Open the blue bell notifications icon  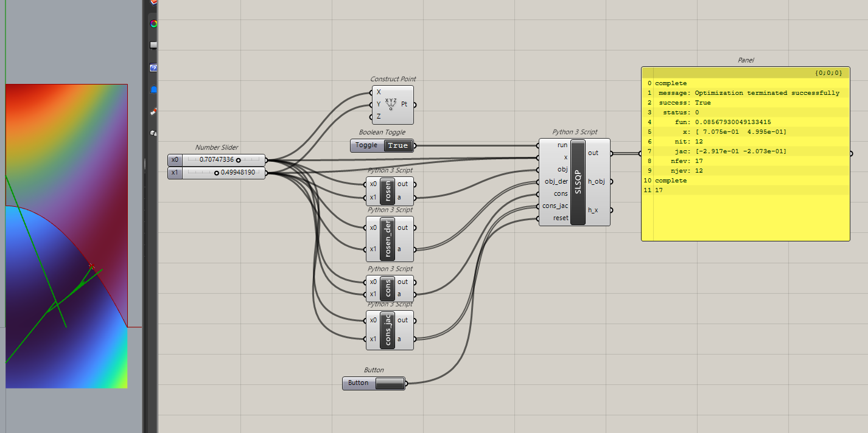[x=153, y=89]
